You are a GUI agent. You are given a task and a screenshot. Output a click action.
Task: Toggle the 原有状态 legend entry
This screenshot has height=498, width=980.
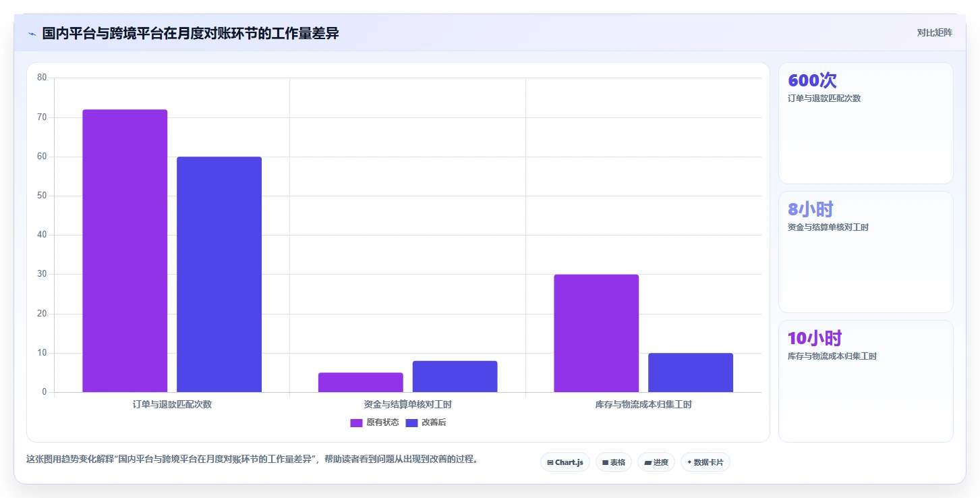[x=374, y=422]
